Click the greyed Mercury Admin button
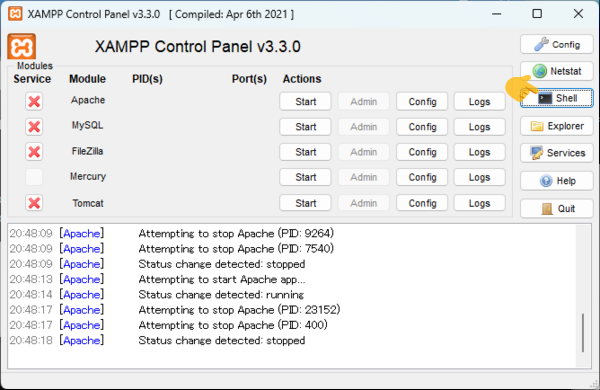Image resolution: width=600 pixels, height=390 pixels. point(364,177)
